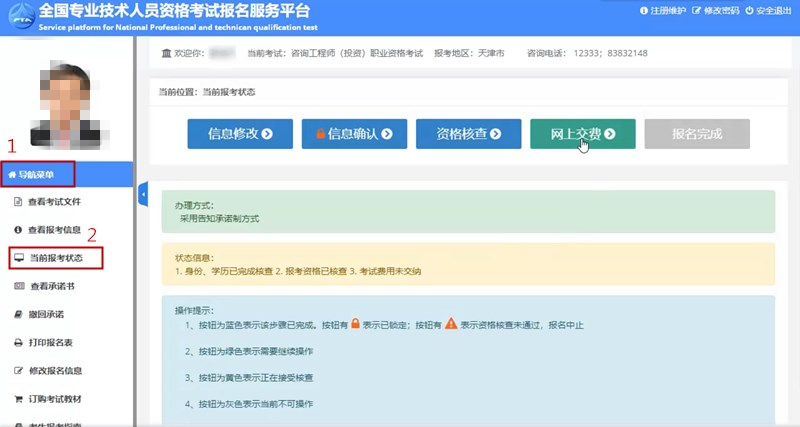Click the cart icon beside 订购考试教材
Viewport: 800px width, 427px height.
(x=18, y=399)
